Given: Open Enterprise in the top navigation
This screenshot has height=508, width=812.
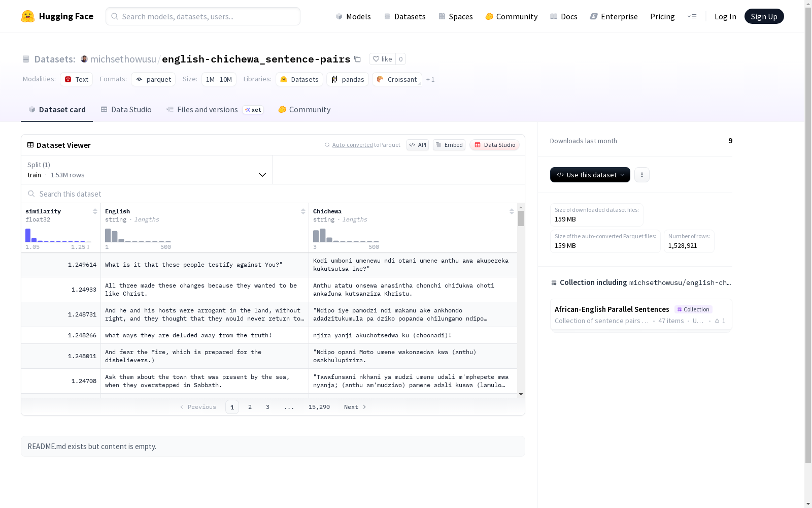Looking at the screenshot, I should (614, 16).
